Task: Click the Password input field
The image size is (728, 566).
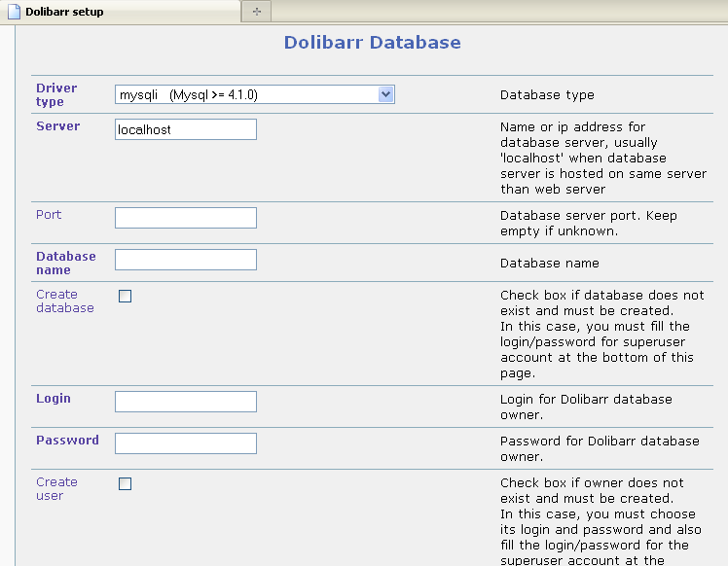Action: (x=186, y=443)
